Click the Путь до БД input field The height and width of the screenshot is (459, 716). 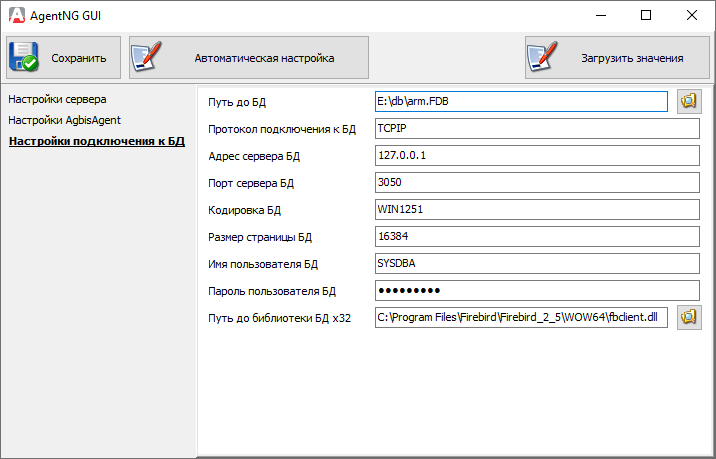(x=520, y=101)
